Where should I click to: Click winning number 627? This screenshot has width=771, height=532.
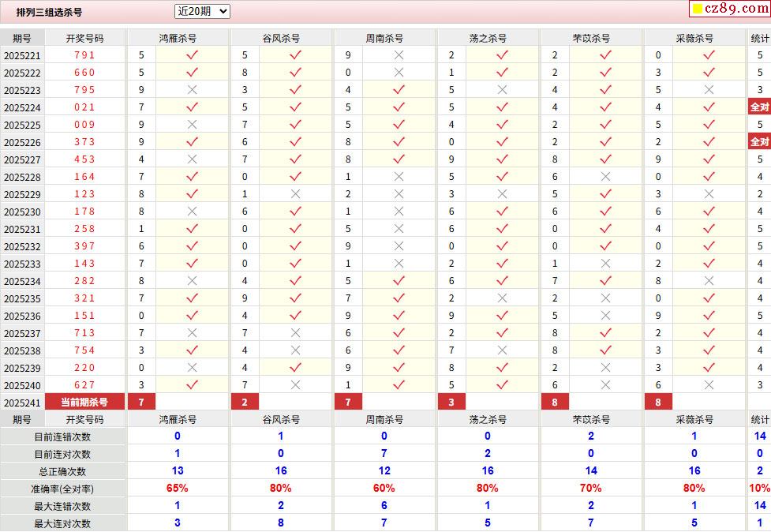84,385
